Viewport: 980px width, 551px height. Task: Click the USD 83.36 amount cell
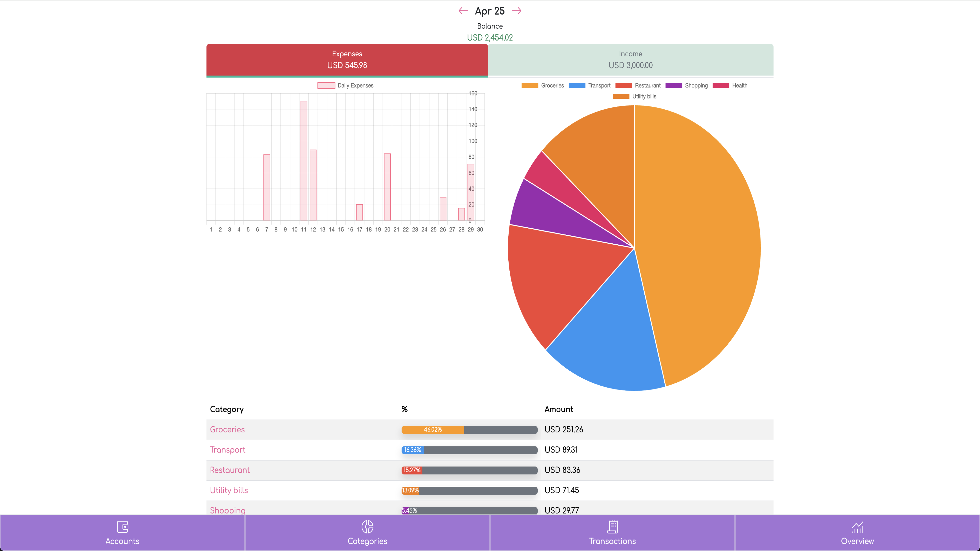click(x=562, y=470)
